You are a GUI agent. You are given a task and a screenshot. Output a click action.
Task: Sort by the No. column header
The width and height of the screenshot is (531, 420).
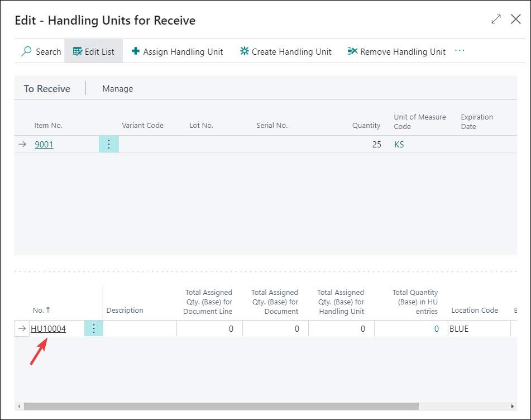(x=41, y=311)
